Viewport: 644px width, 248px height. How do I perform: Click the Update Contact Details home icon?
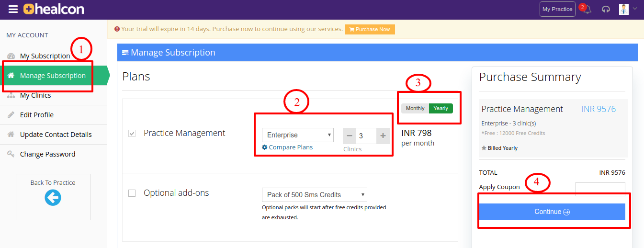(x=11, y=135)
